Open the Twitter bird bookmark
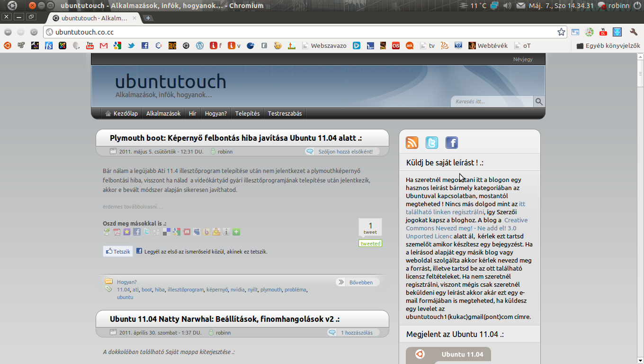Viewport: 644px width, 364px height. click(131, 45)
